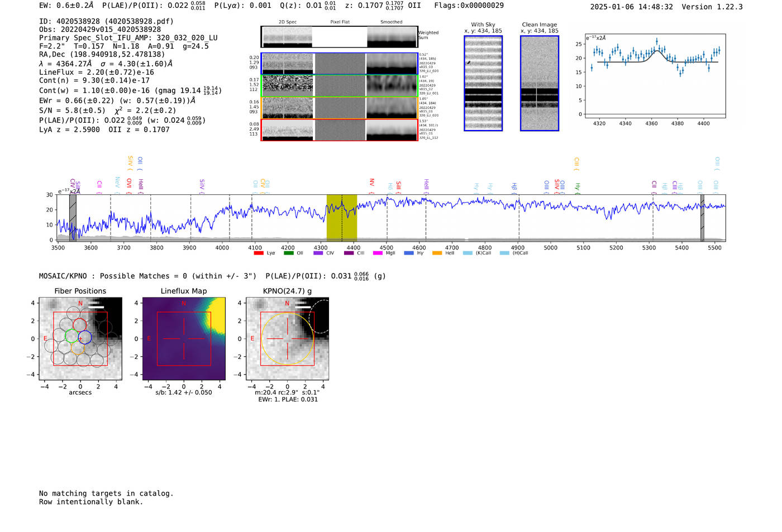The width and height of the screenshot is (782, 532).
Task: Open the Fiber Positions image
Action: tap(80, 338)
